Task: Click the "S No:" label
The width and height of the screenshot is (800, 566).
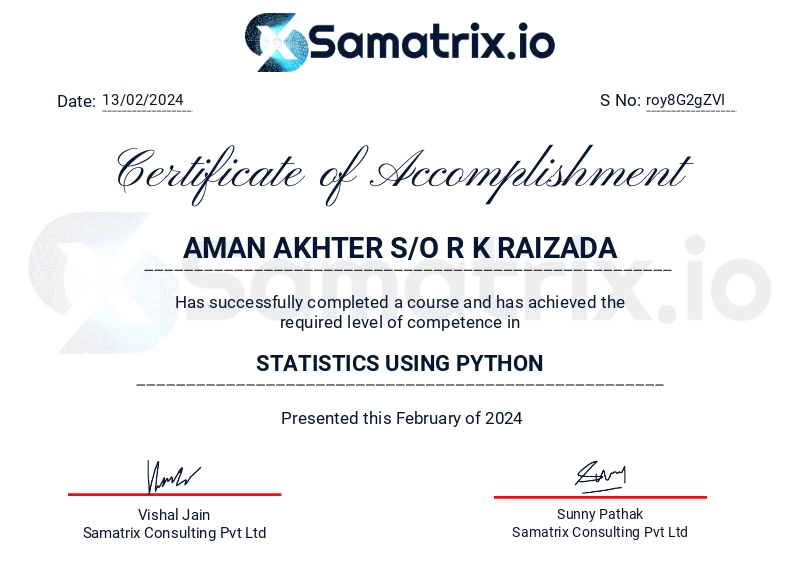Action: click(620, 100)
